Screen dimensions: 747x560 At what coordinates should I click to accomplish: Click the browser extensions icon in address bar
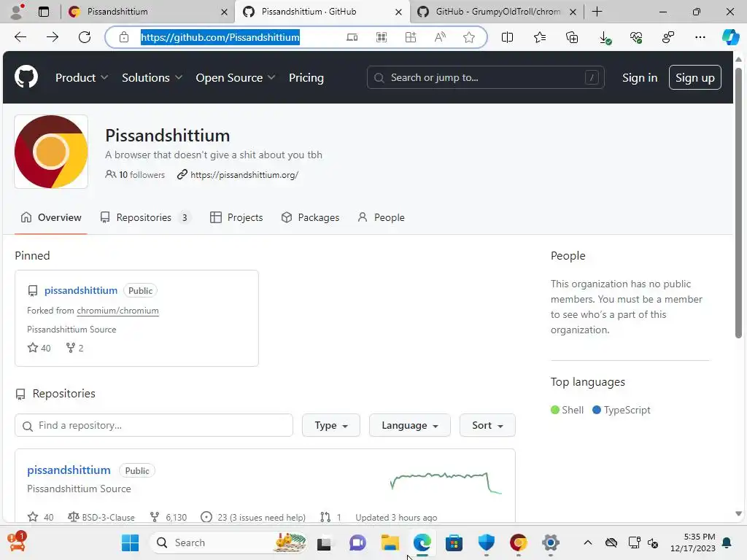(x=411, y=37)
